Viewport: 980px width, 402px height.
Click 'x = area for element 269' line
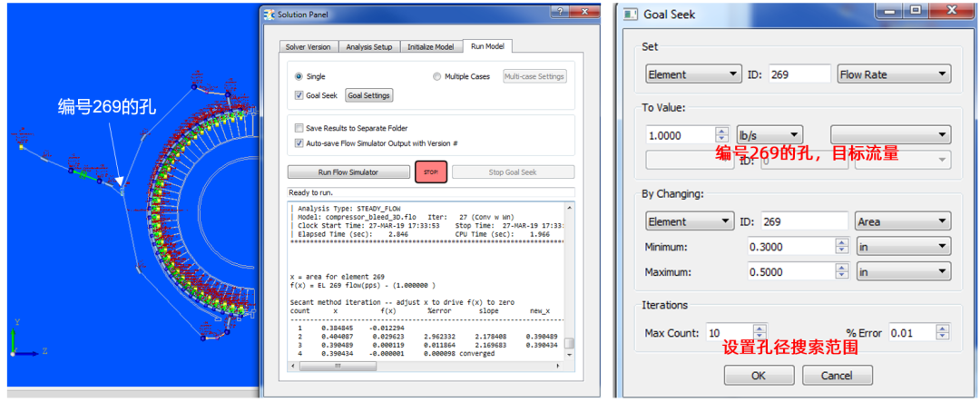tap(338, 277)
